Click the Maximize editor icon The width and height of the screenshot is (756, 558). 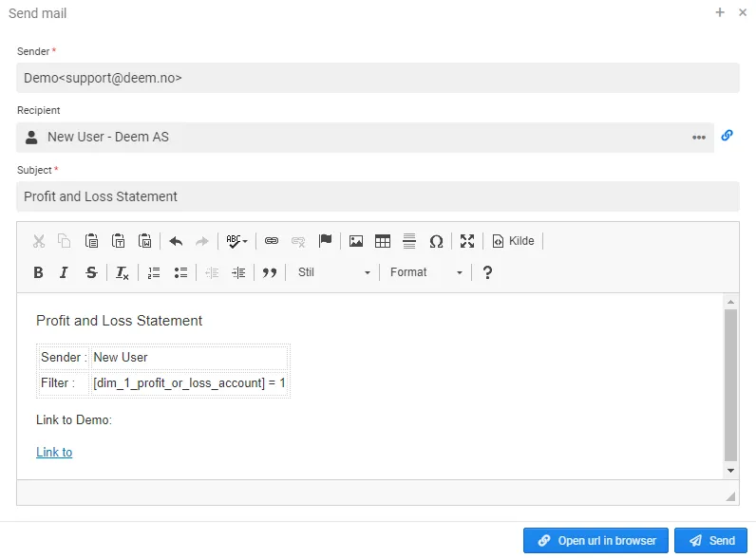coord(467,241)
